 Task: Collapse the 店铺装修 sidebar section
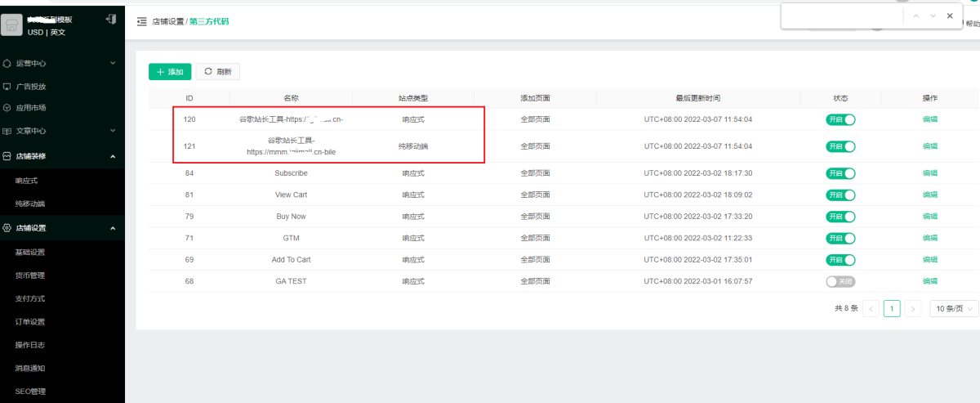tap(113, 155)
